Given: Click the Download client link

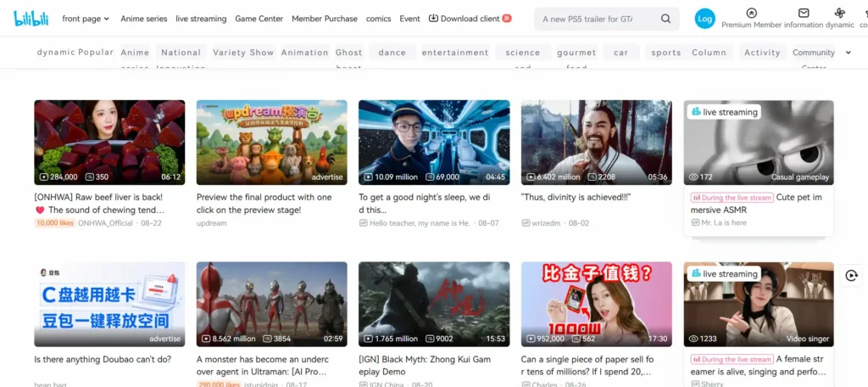Looking at the screenshot, I should [470, 19].
